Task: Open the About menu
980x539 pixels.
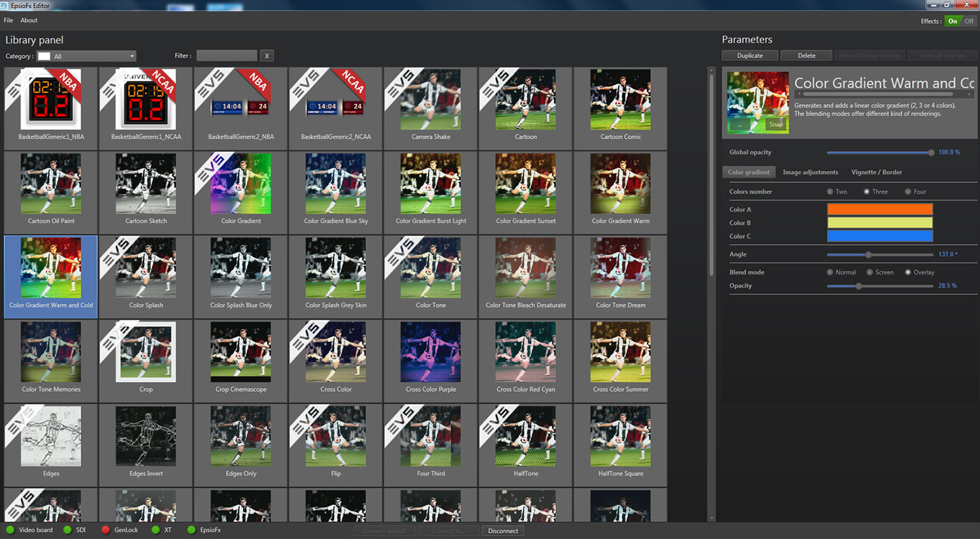Action: (29, 20)
